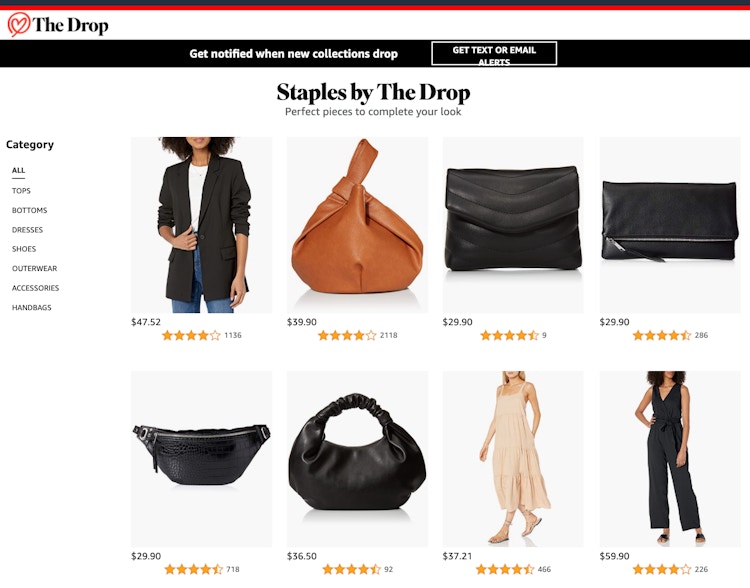Choose the DRESSES category

pyautogui.click(x=27, y=230)
